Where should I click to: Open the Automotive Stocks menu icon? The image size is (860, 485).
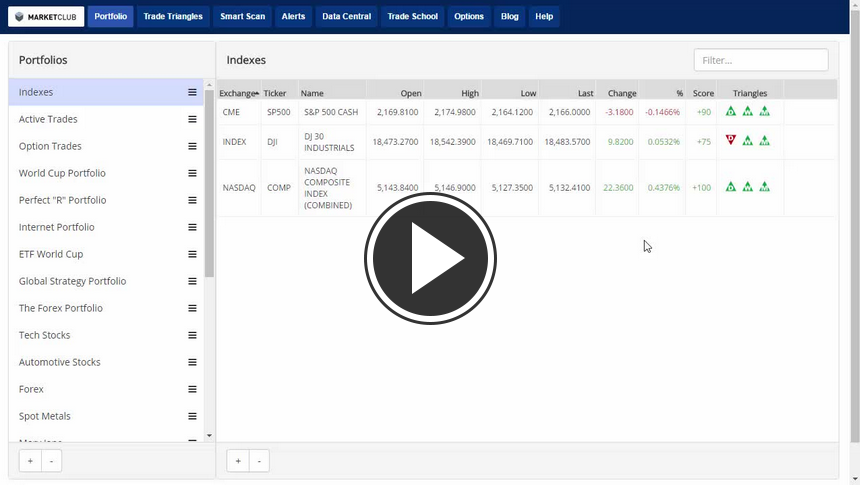tap(192, 362)
